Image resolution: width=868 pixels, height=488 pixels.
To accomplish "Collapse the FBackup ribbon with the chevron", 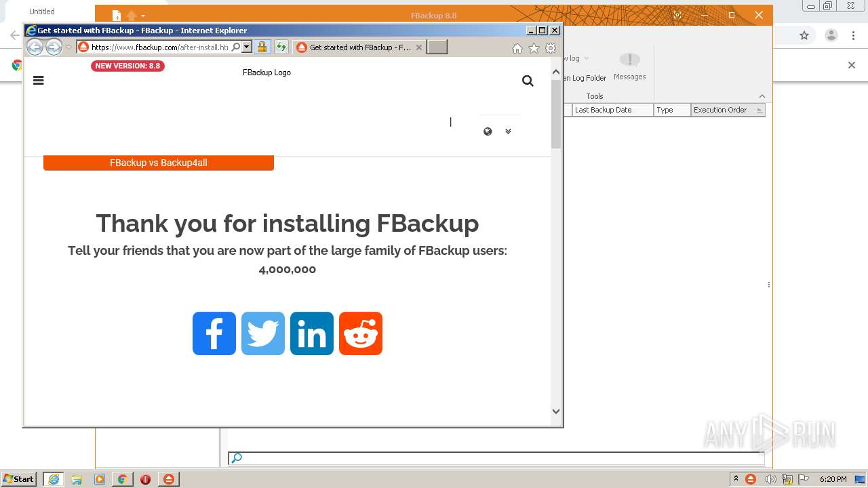I will click(762, 96).
